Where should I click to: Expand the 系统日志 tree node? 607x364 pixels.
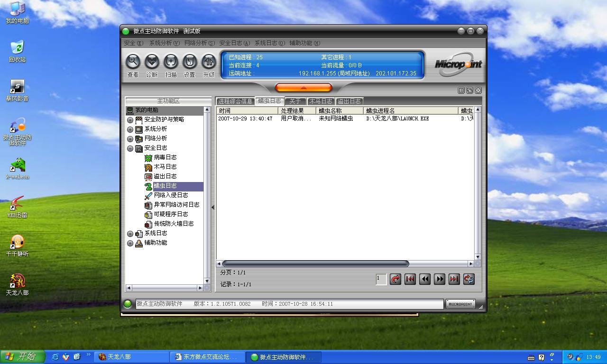coord(130,234)
